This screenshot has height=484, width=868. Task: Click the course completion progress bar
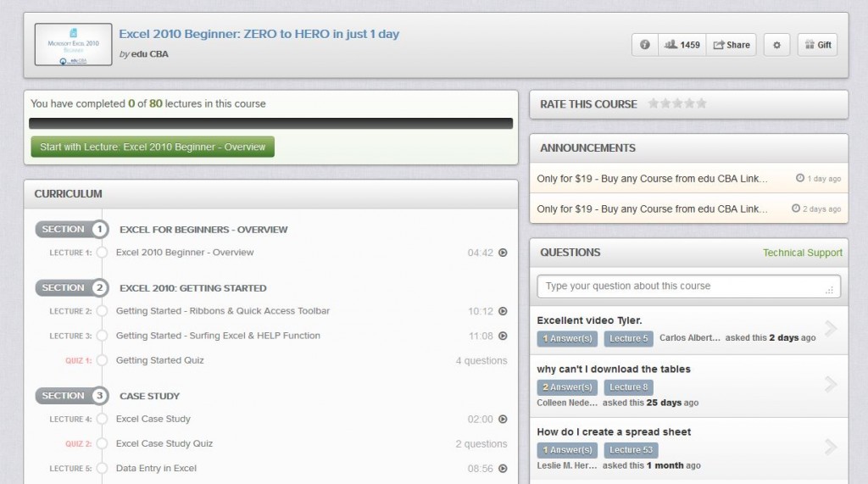coord(270,123)
